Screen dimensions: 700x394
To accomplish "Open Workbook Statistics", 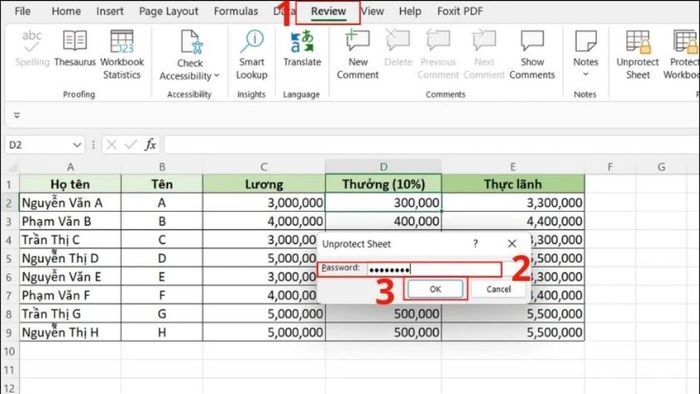I will tap(122, 54).
